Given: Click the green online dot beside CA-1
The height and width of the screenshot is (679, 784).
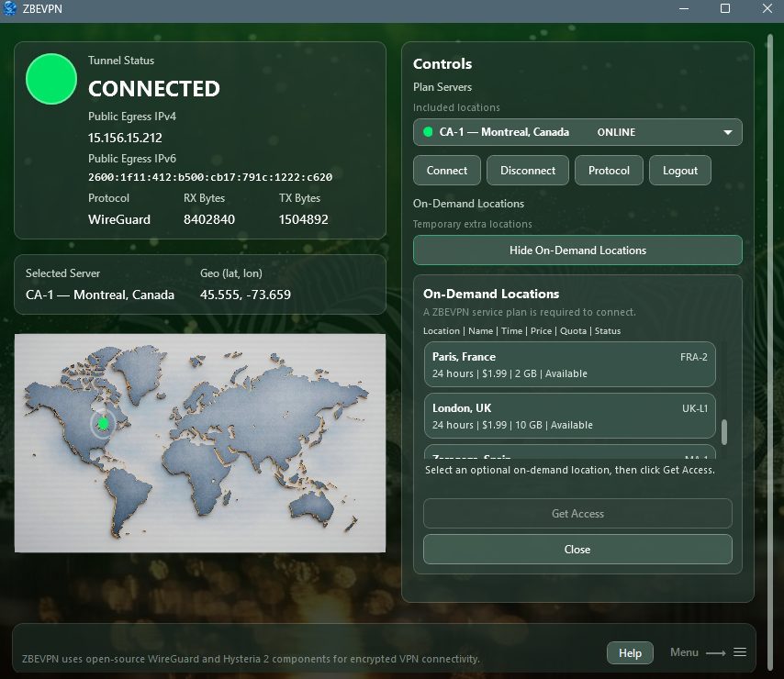Looking at the screenshot, I should [x=428, y=132].
